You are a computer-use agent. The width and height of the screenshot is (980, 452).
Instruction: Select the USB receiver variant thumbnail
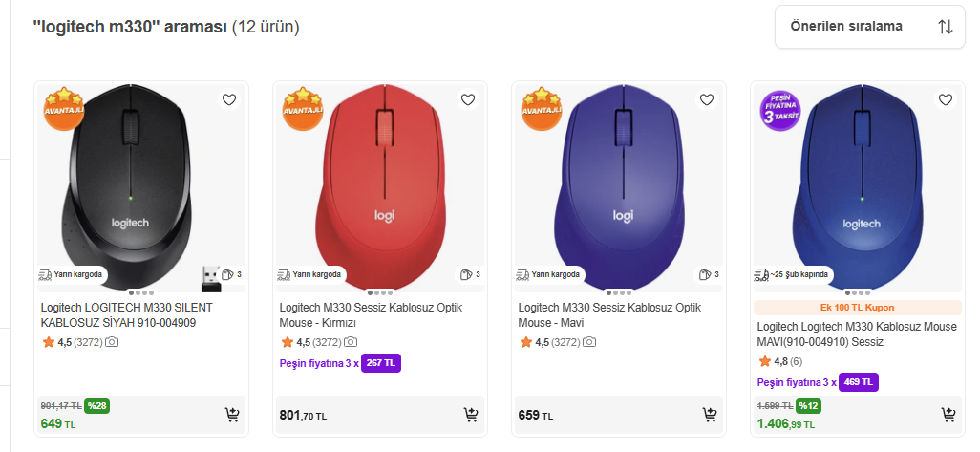[x=209, y=276]
